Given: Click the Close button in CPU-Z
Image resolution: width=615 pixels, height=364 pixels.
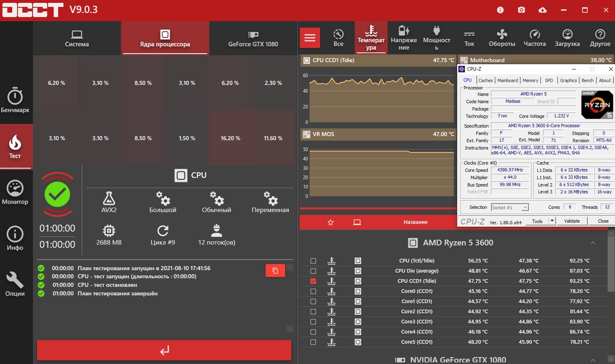Looking at the screenshot, I should [x=603, y=221].
